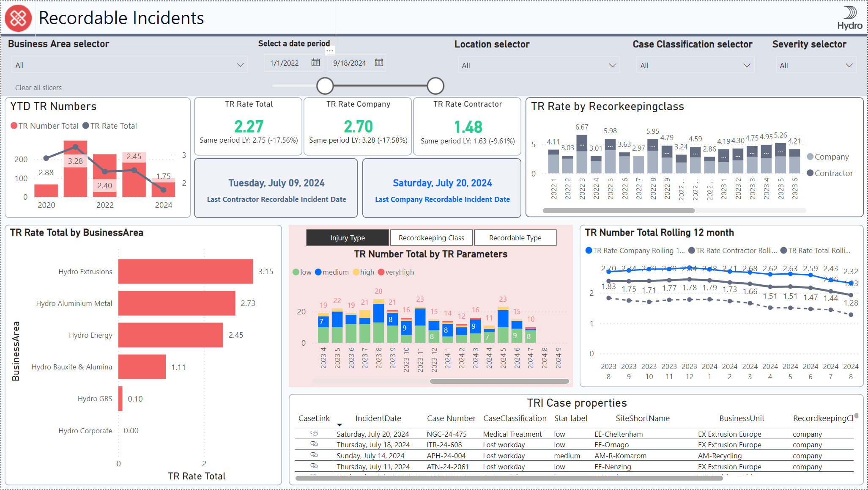Open the Business Area selector dropdown
The image size is (868, 490).
click(240, 64)
